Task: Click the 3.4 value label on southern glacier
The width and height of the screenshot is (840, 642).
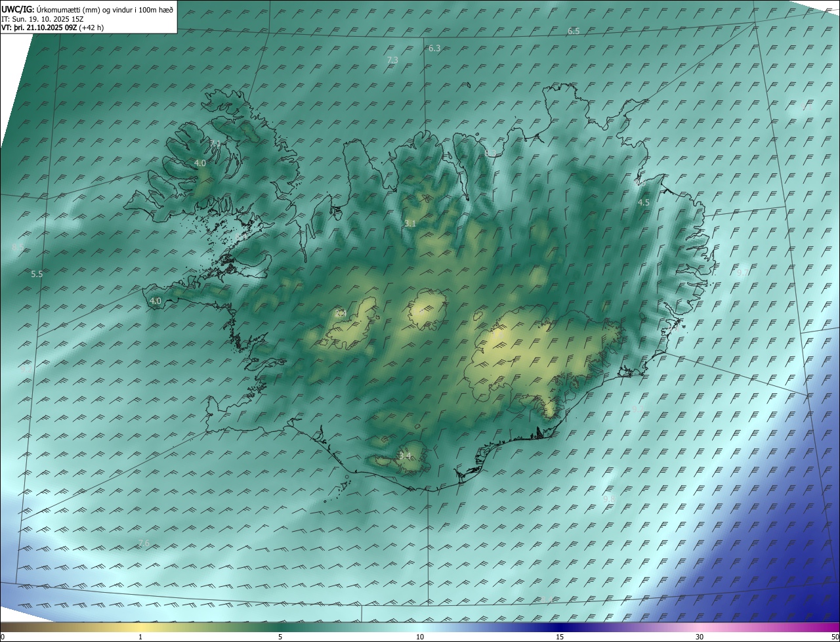Action: (x=406, y=456)
